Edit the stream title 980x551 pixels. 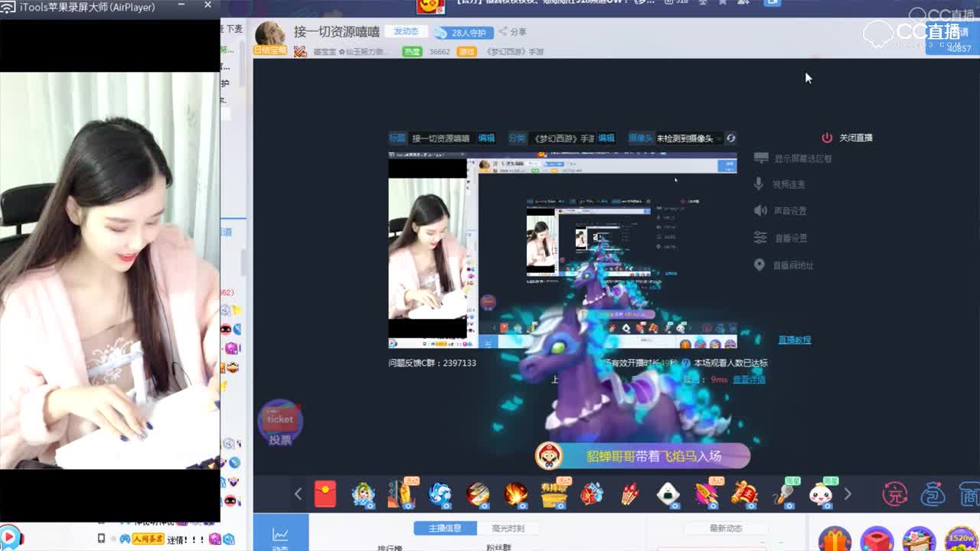tap(486, 139)
